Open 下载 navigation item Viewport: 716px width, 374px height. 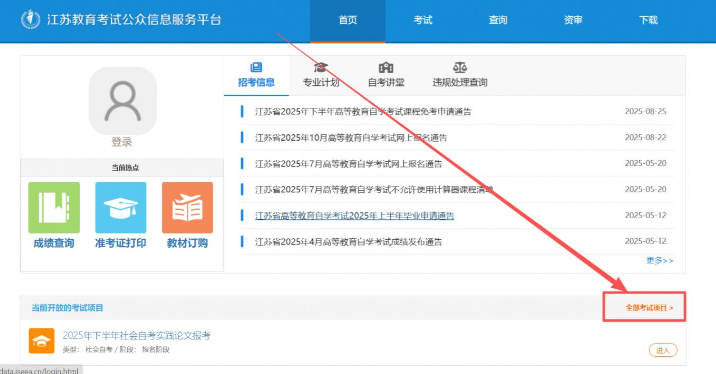pos(648,20)
